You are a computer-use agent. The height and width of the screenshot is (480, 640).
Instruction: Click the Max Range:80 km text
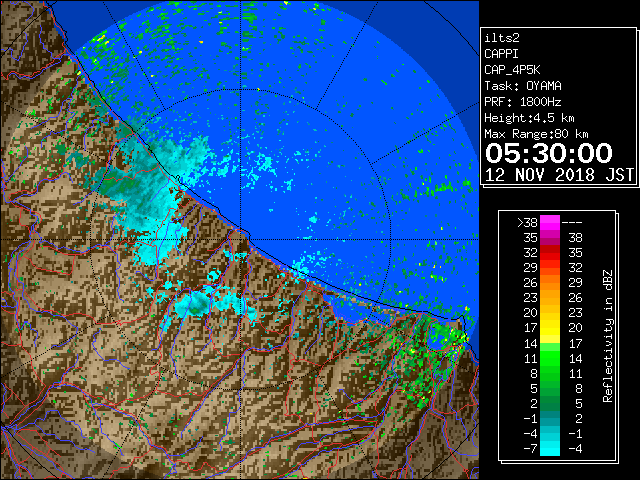[536, 134]
